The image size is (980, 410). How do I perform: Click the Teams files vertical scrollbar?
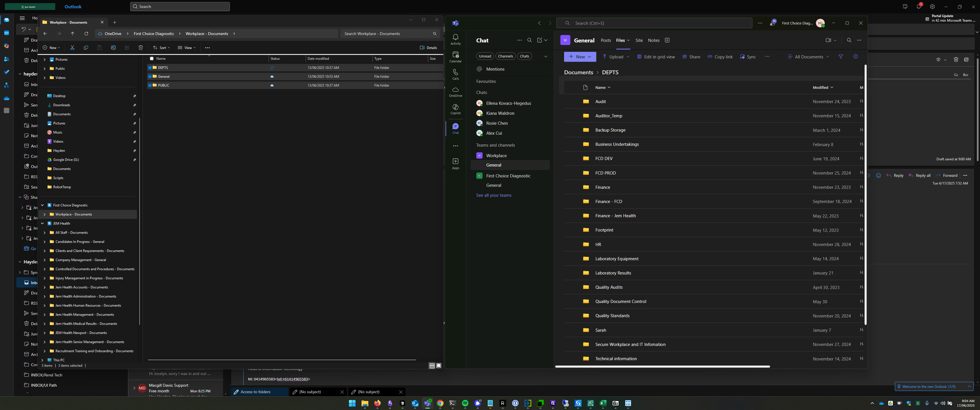pos(865,195)
